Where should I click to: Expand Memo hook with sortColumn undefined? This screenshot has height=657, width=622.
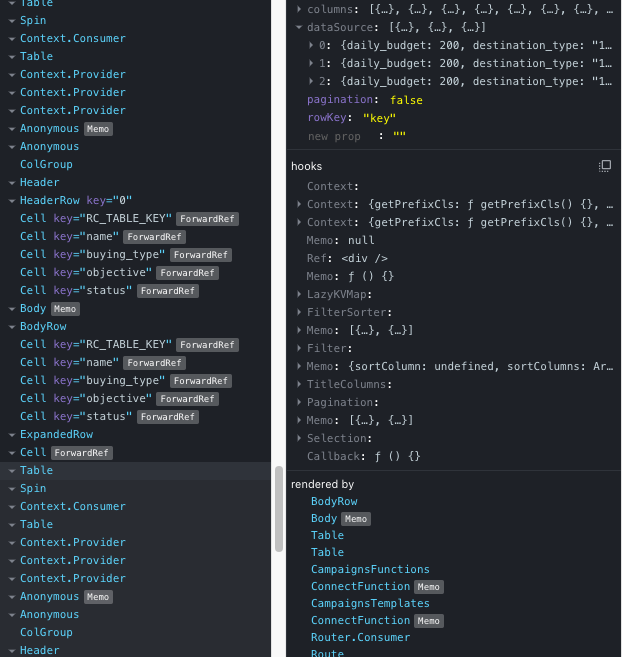299,366
